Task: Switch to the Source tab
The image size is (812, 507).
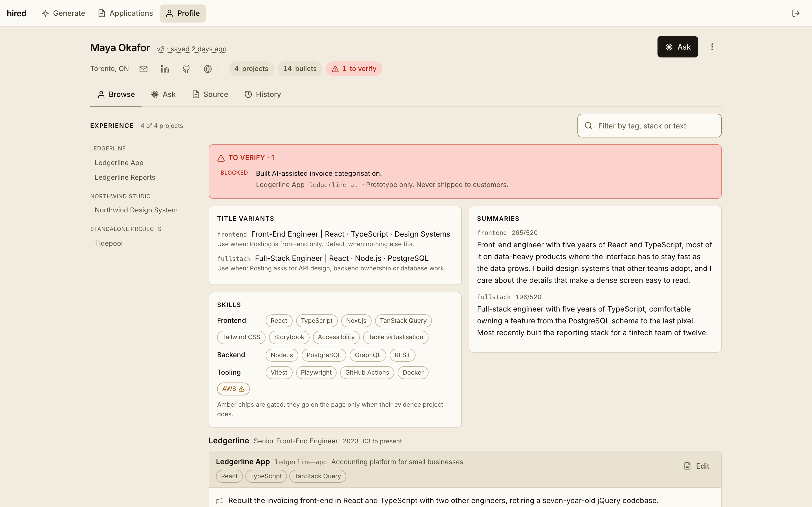Action: point(210,95)
